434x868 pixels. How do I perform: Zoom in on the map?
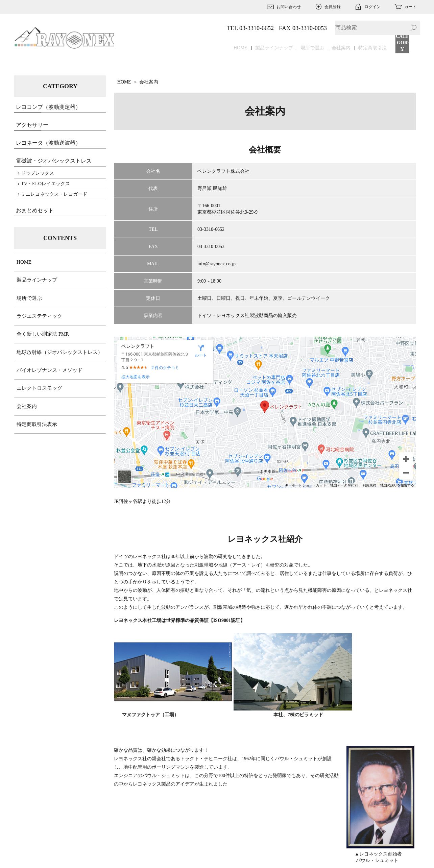coord(406,459)
